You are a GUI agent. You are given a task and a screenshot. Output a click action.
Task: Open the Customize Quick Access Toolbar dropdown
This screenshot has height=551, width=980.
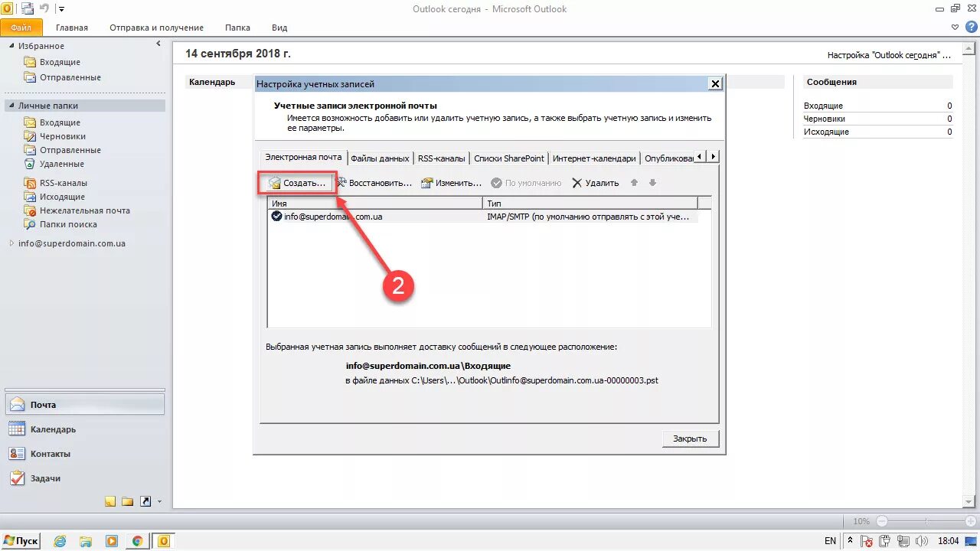[61, 9]
